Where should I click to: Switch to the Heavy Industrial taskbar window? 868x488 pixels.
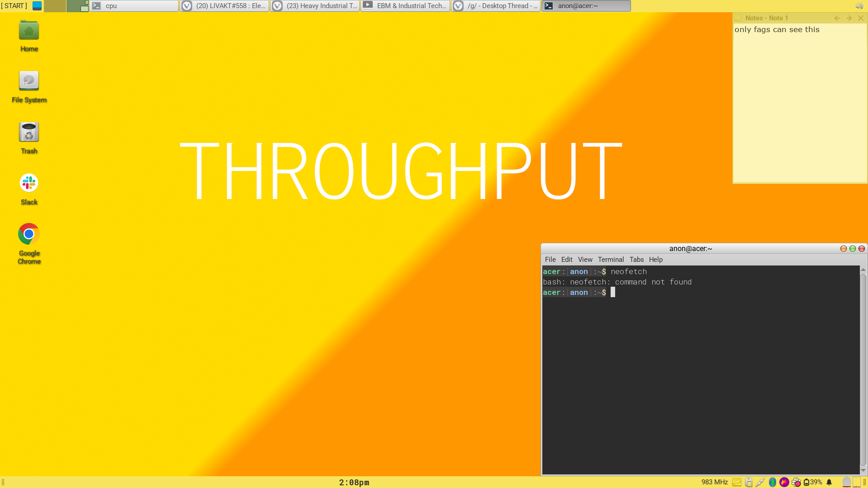coord(315,6)
